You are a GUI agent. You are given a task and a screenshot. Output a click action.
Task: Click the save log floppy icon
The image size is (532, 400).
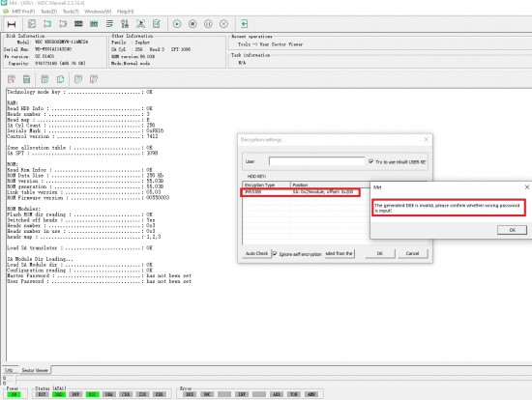(26, 79)
